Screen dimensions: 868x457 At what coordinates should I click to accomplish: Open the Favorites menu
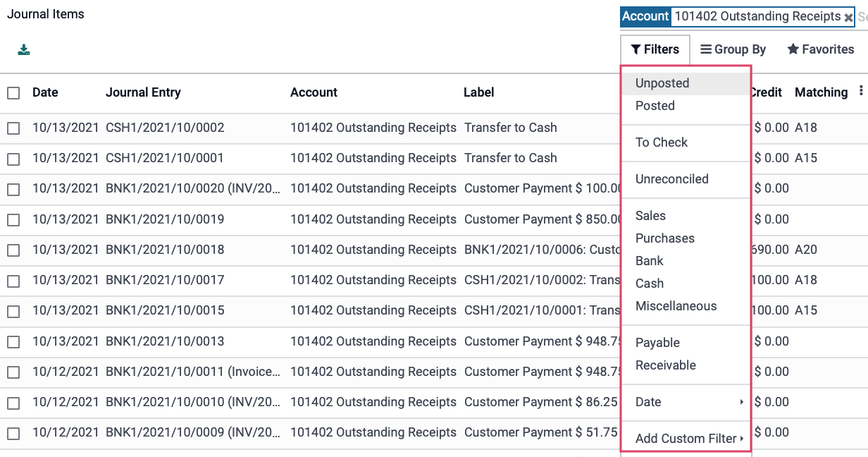tap(821, 49)
